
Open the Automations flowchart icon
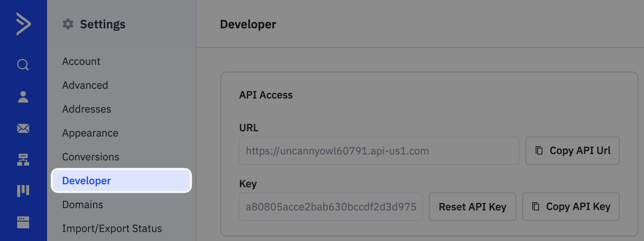click(x=23, y=160)
